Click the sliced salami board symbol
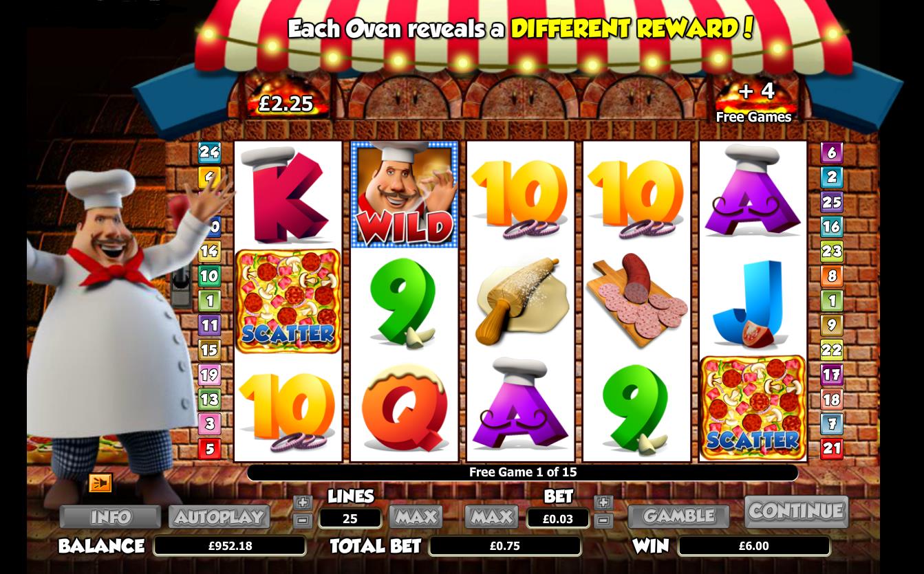The height and width of the screenshot is (574, 924). [637, 300]
